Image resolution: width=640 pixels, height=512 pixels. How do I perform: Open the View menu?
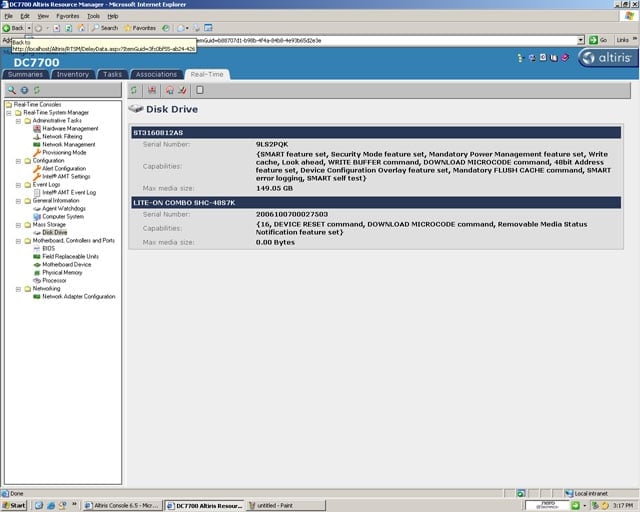(x=43, y=16)
